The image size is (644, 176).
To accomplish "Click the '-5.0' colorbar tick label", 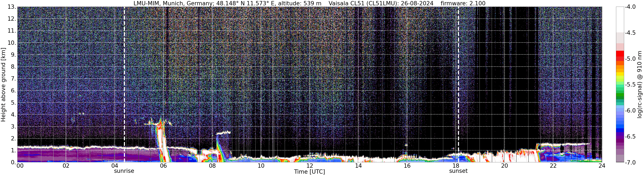I will [x=630, y=59].
